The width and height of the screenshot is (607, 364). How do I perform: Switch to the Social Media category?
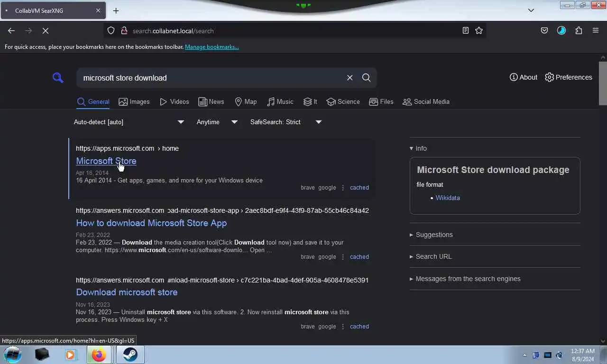426,101
